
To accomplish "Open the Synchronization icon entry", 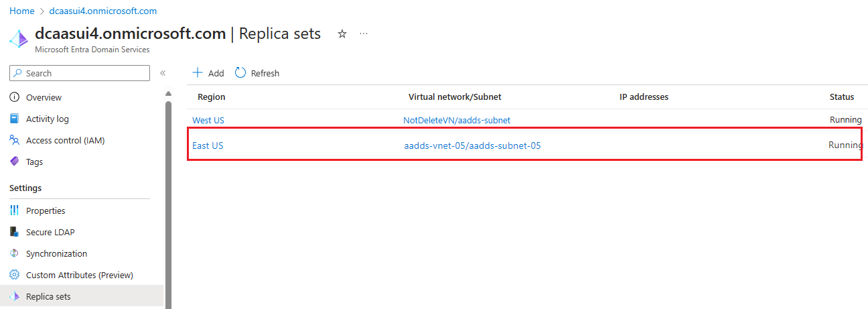I will tap(15, 253).
